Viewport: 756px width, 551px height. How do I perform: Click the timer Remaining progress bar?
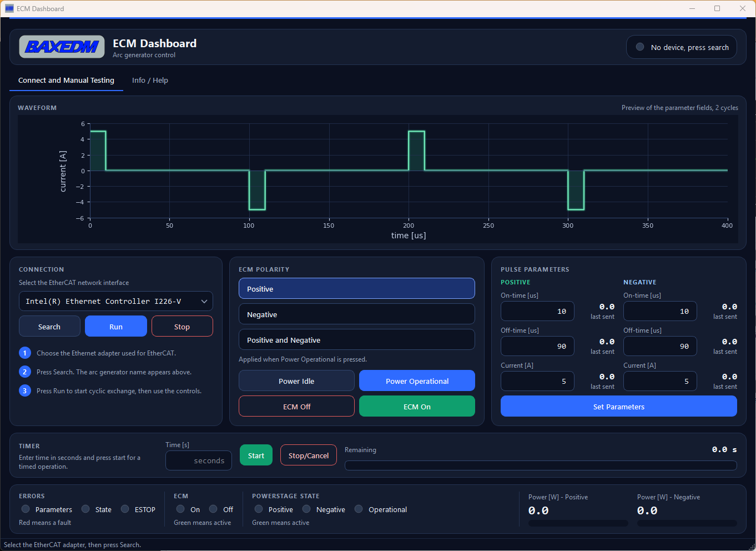(541, 465)
